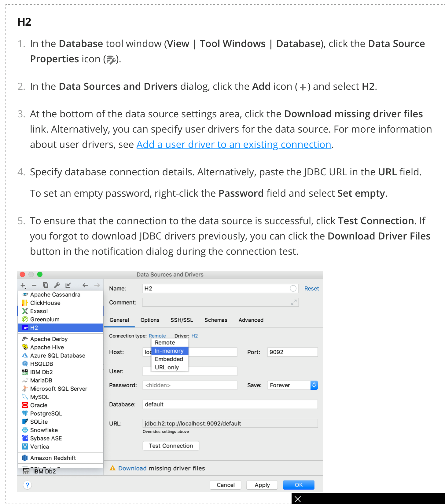Choose In-memory from the connection type menu
This screenshot has width=445, height=504.
coord(170,351)
